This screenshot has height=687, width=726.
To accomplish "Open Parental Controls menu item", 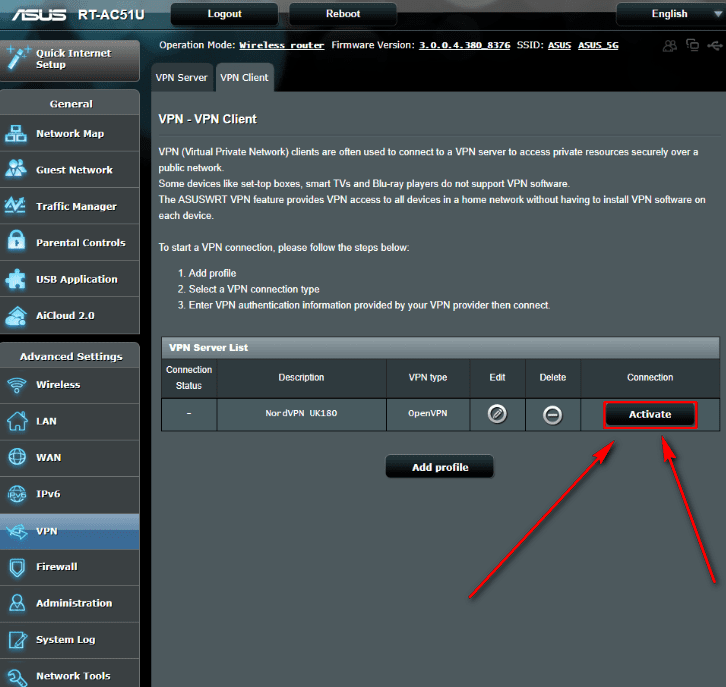I will [x=69, y=243].
